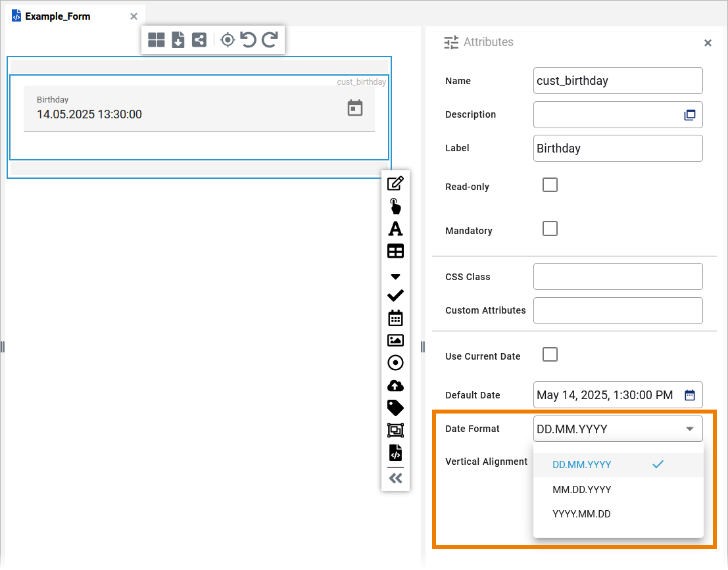
Task: Select the image element in sidebar palette
Action: coord(395,341)
